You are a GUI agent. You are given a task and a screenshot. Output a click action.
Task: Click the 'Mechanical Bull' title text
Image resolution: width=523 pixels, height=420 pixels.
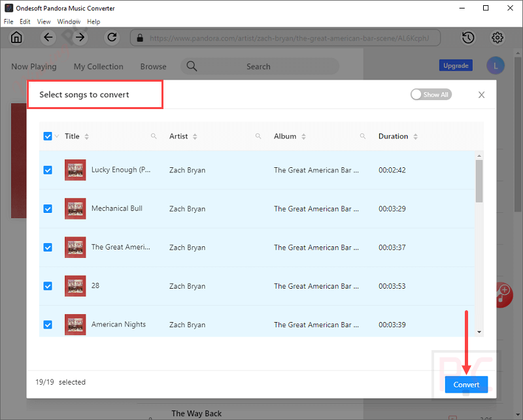click(x=117, y=208)
